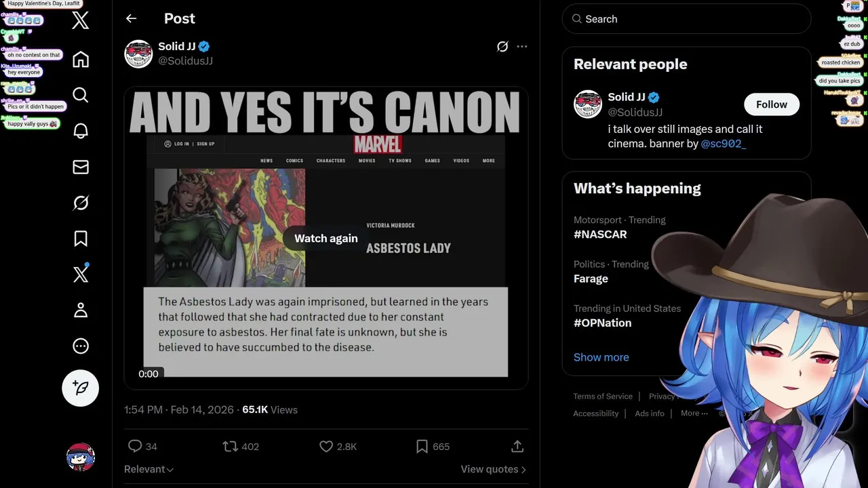Screen dimensions: 868x488
Task: Go back with the arrow
Action: point(132,19)
